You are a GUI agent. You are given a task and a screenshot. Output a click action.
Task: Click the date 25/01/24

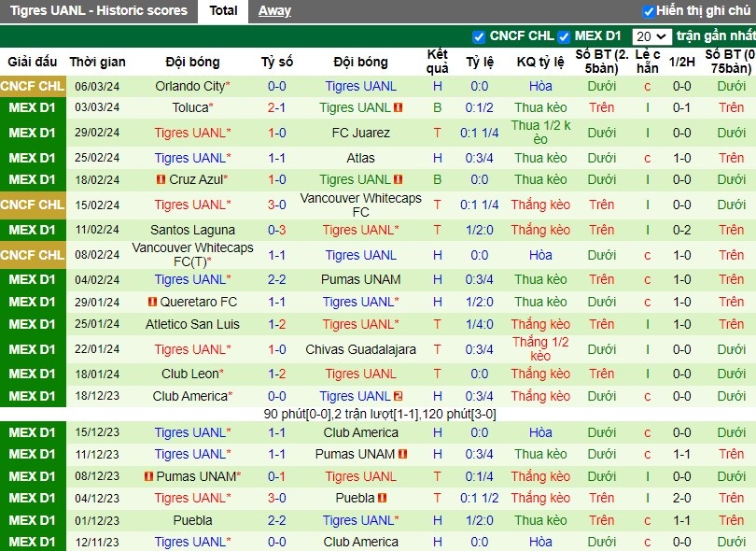click(x=97, y=324)
